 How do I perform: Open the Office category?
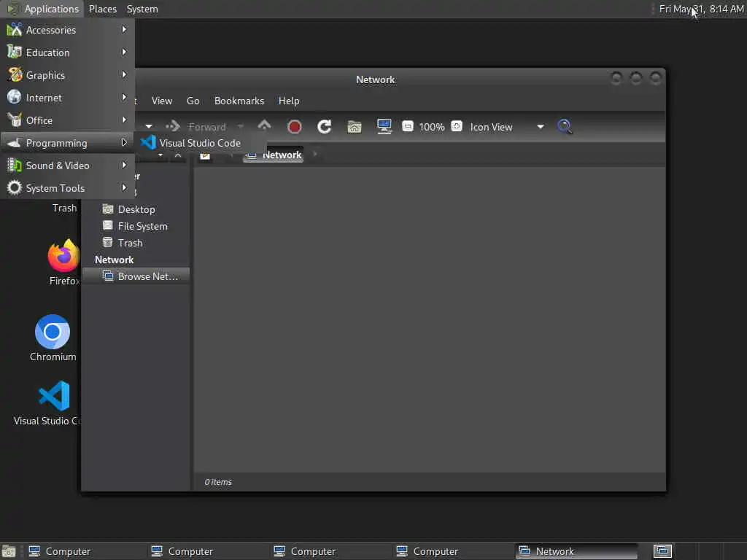[67, 120]
